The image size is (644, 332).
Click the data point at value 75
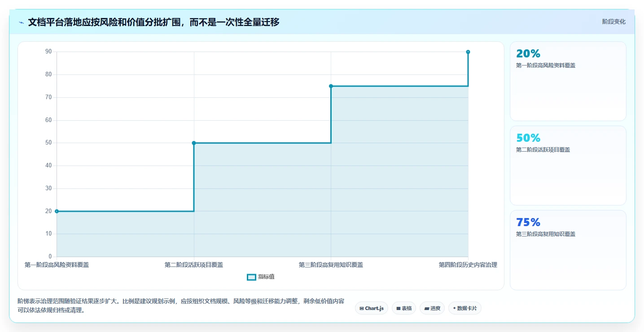tap(331, 86)
